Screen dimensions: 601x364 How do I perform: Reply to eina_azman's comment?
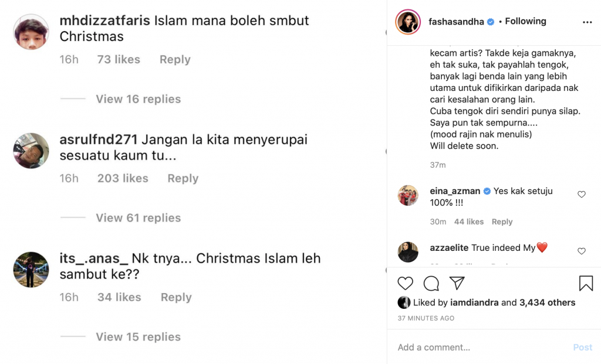[x=502, y=222]
